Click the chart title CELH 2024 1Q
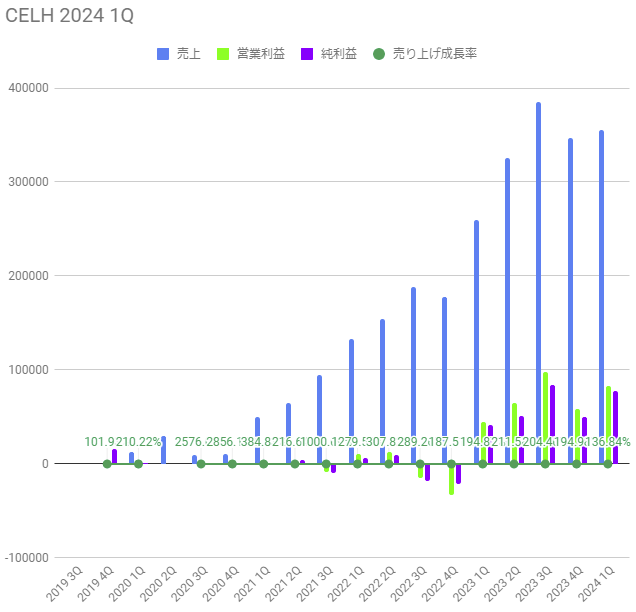Image resolution: width=636 pixels, height=612 pixels. coord(69,16)
